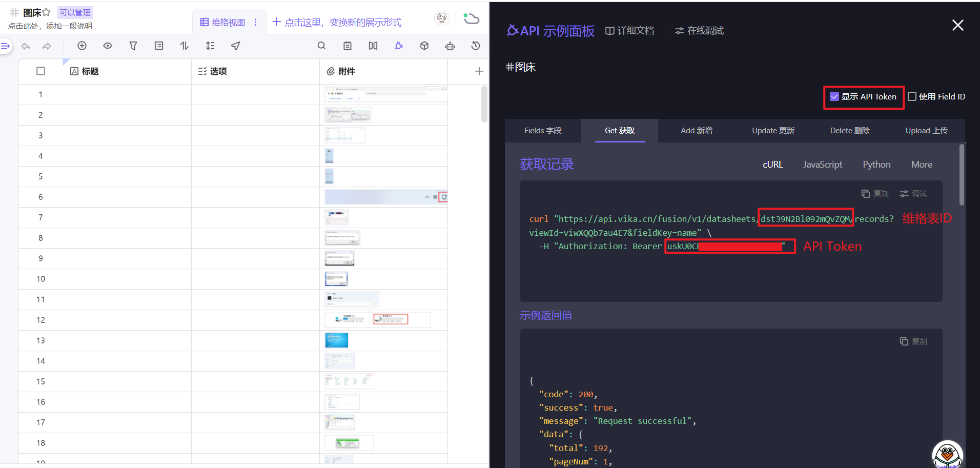Open the time machine history icon
Image resolution: width=980 pixels, height=468 pixels.
click(476, 46)
